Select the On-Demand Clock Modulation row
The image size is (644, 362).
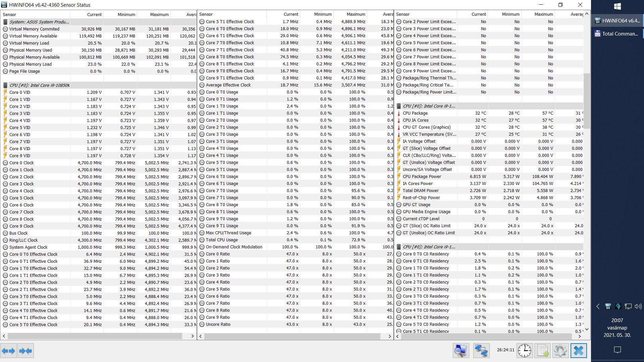click(x=296, y=247)
